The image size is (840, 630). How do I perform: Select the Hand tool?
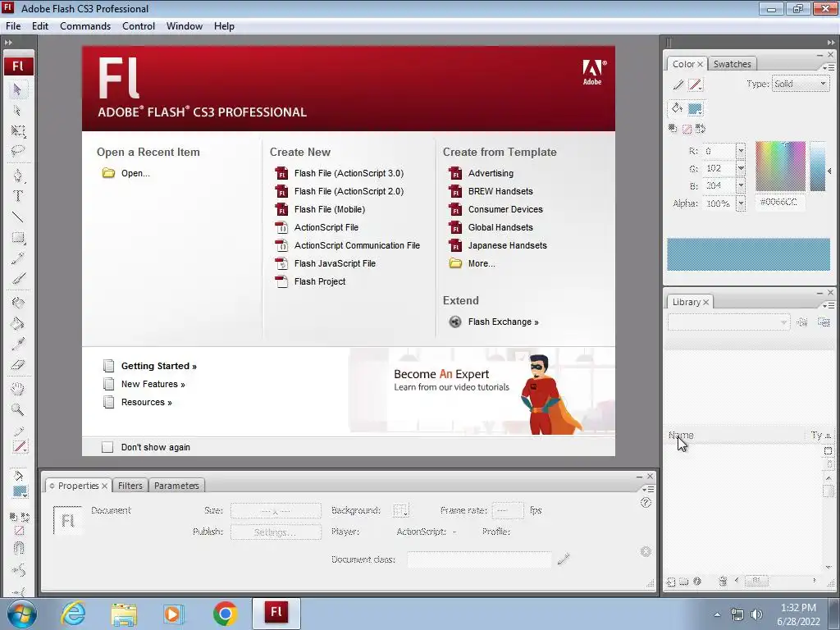tap(18, 389)
